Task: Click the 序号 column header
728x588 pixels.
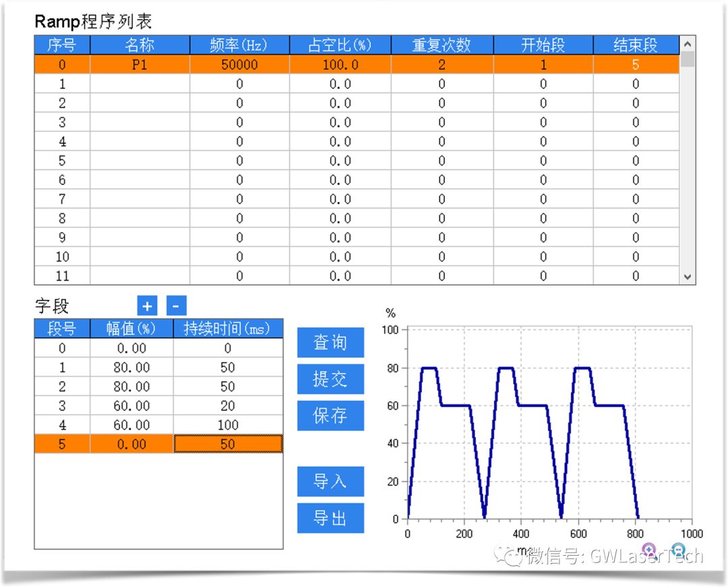Action: pyautogui.click(x=62, y=45)
